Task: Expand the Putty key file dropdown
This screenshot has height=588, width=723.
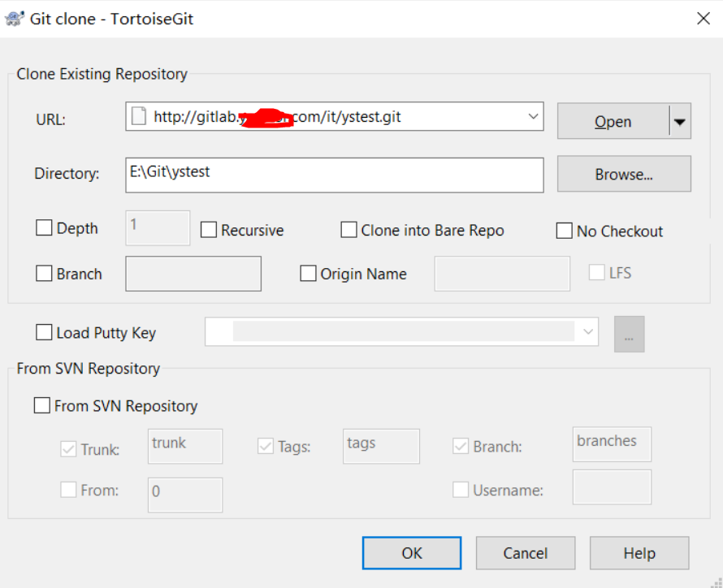Action: (588, 331)
